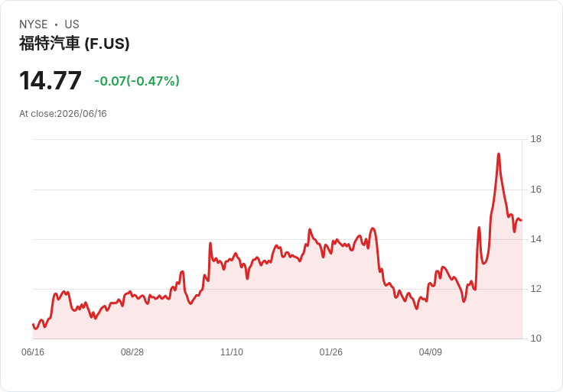Click the 12 price axis label
Image resolution: width=563 pixels, height=392 pixels.
point(535,289)
